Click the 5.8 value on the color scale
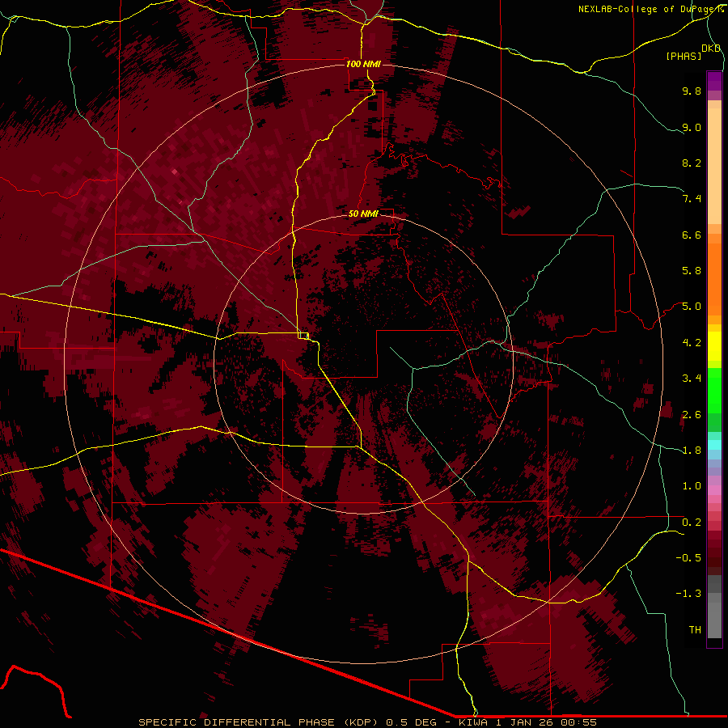This screenshot has width=728, height=728. pyautogui.click(x=692, y=270)
